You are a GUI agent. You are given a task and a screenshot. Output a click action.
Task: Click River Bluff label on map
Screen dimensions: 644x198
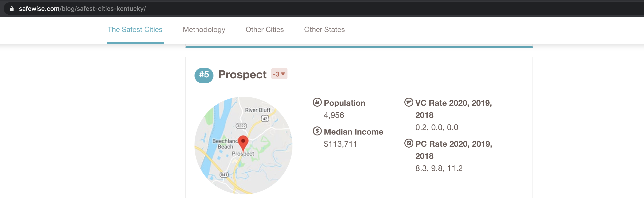tap(257, 110)
